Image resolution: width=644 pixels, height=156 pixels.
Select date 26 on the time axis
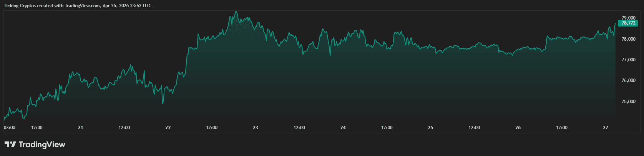tap(518, 128)
